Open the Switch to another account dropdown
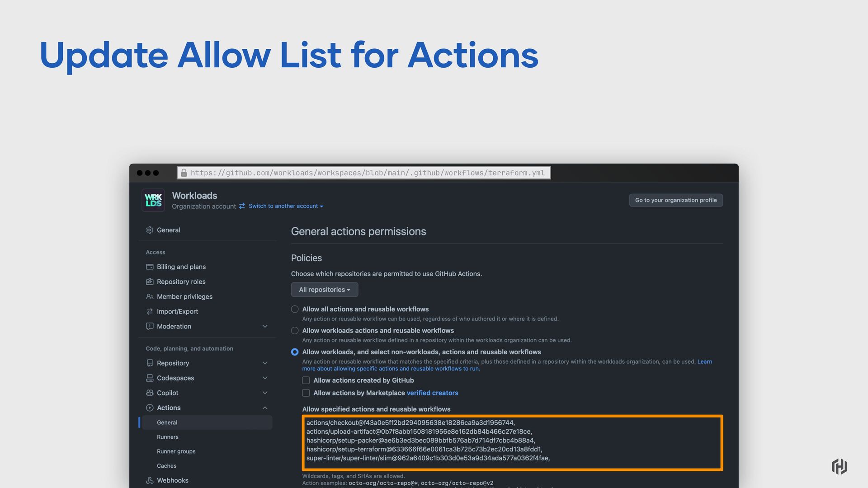868x488 pixels. (286, 206)
